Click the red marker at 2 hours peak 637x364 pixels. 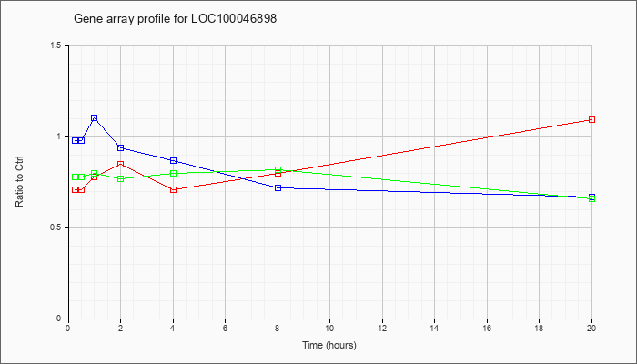coord(121,164)
